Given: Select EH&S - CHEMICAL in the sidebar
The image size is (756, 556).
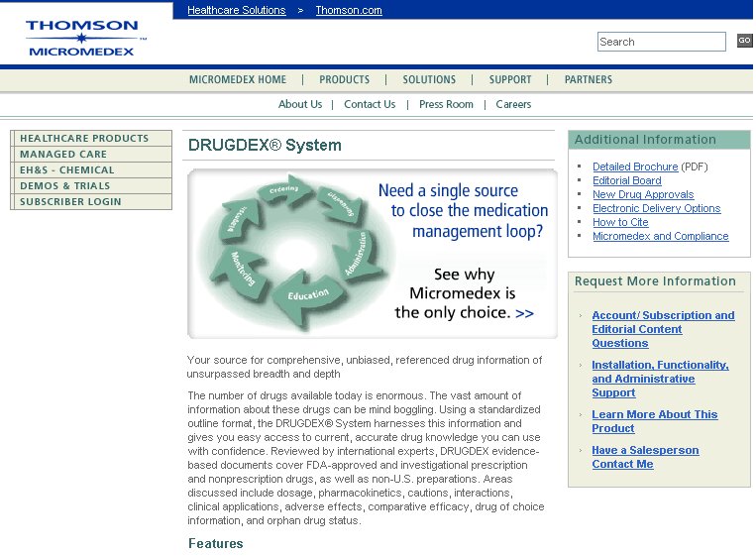Looking at the screenshot, I should (91, 170).
